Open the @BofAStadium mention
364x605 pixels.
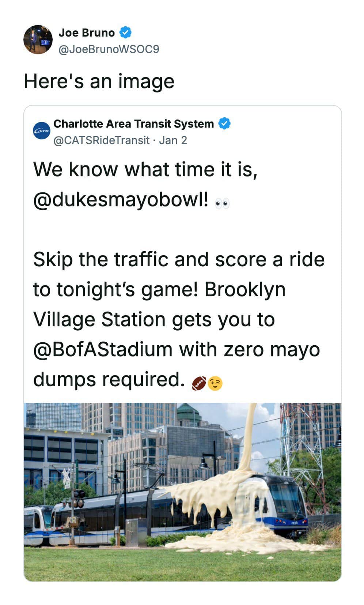click(103, 349)
